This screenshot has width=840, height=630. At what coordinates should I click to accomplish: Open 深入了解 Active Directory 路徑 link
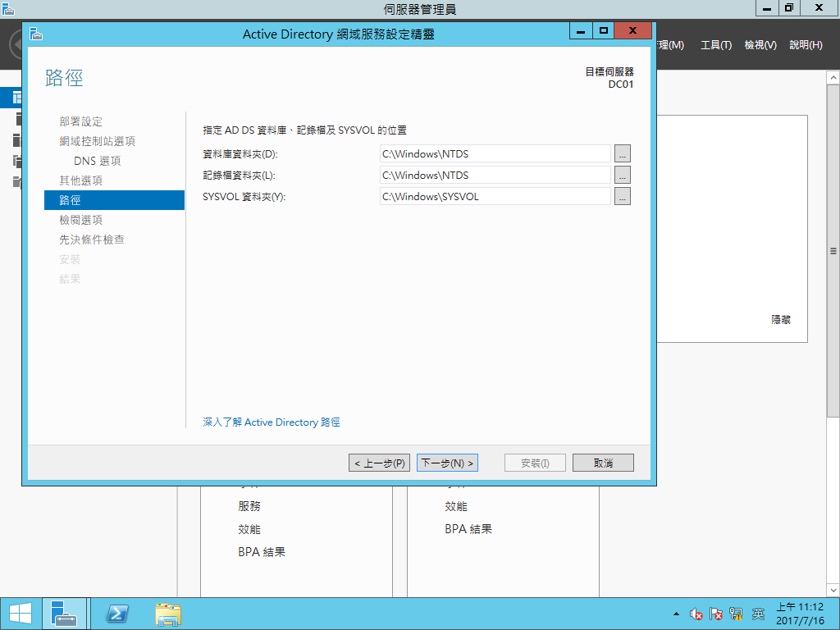(271, 422)
